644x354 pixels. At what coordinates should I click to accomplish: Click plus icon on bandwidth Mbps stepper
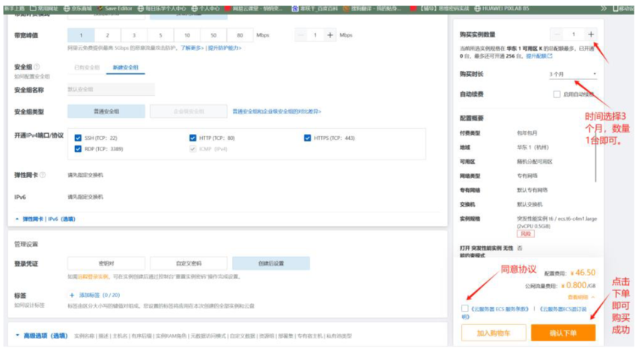click(329, 35)
